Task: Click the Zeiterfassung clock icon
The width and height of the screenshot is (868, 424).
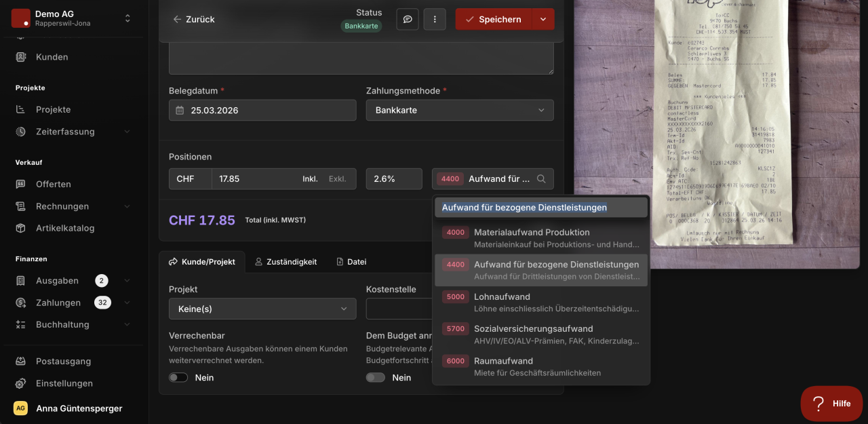Action: [21, 132]
